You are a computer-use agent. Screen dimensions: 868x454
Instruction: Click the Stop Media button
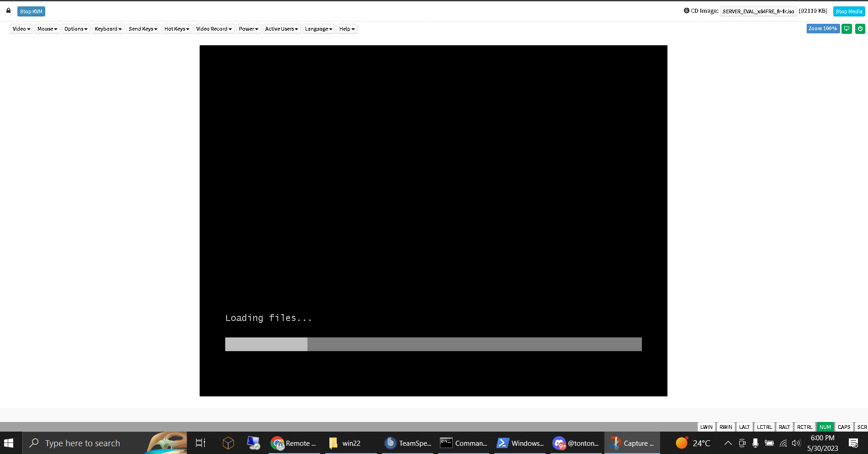click(849, 11)
